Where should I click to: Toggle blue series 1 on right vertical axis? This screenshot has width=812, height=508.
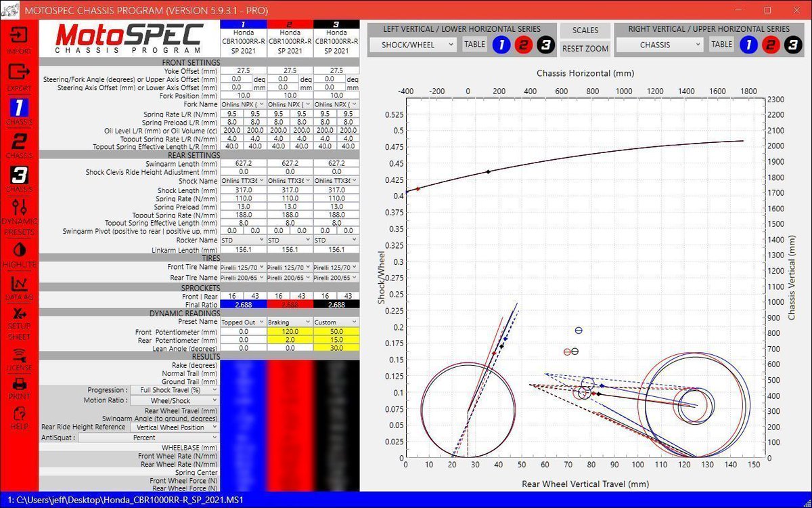tap(748, 45)
